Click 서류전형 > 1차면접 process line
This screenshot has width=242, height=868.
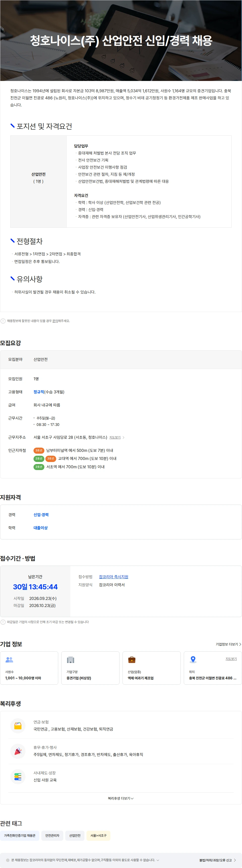[48, 254]
